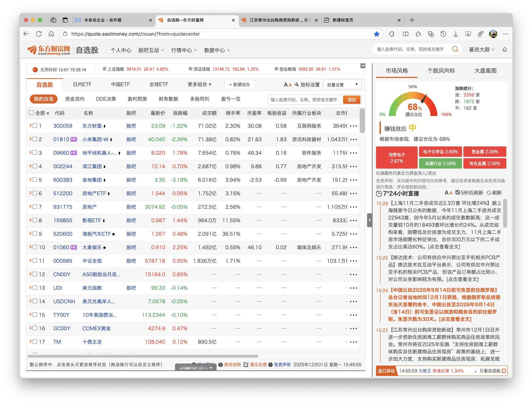Expand the 盘口异动 list arrow

(475, 371)
